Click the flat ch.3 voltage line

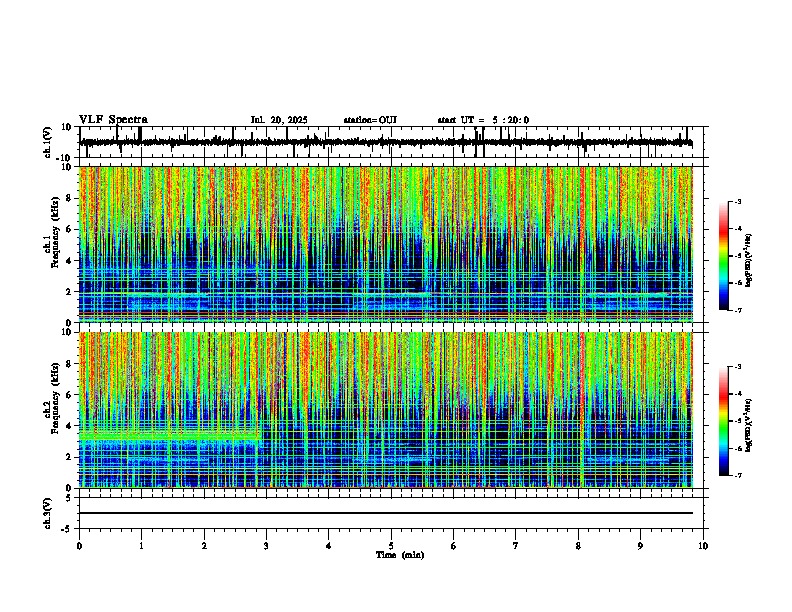pos(386,513)
